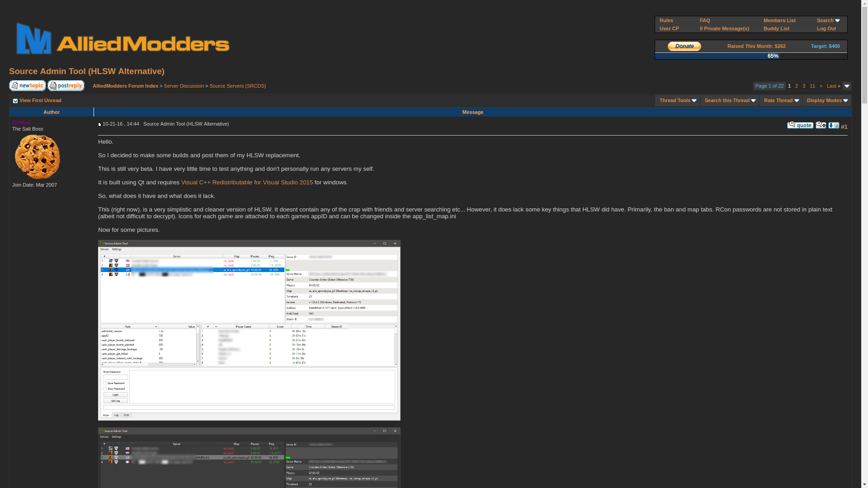
Task: Click 'The Salt Boss' user title
Action: pyautogui.click(x=28, y=129)
